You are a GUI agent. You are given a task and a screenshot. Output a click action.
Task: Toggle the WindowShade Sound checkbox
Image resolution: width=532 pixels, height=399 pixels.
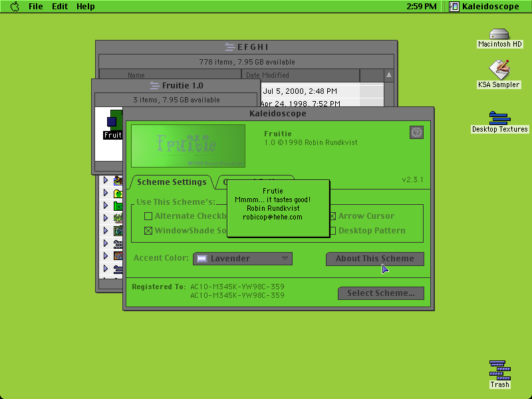[x=148, y=231]
